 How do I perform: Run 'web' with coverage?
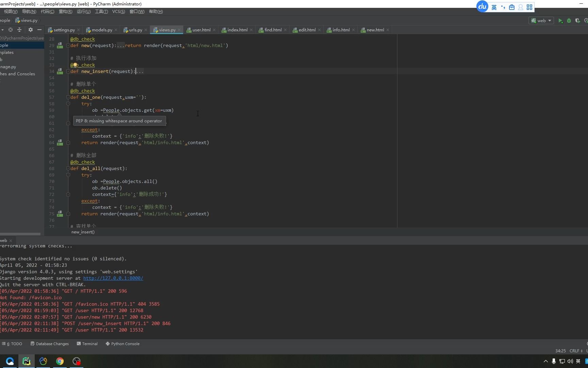[578, 20]
